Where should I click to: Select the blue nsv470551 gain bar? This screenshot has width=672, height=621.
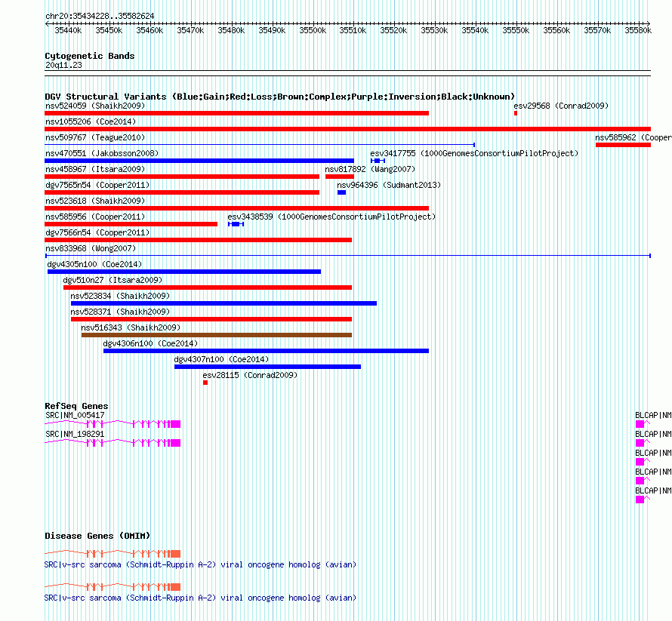tap(199, 161)
